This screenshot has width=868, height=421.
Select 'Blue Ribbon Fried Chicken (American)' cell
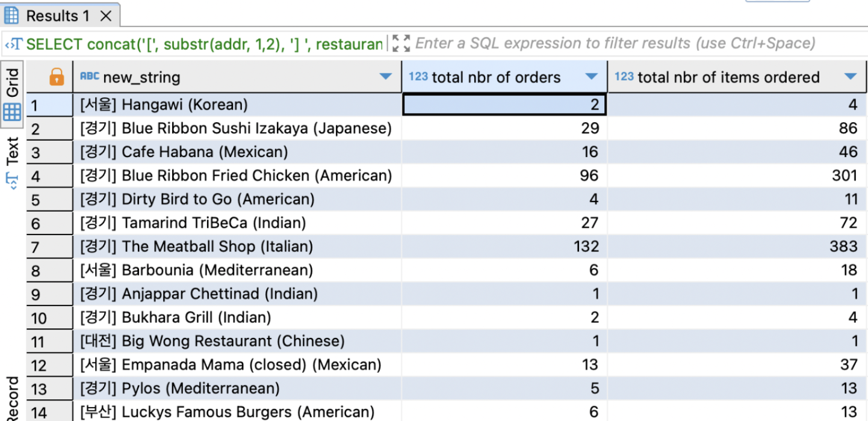pos(237,176)
